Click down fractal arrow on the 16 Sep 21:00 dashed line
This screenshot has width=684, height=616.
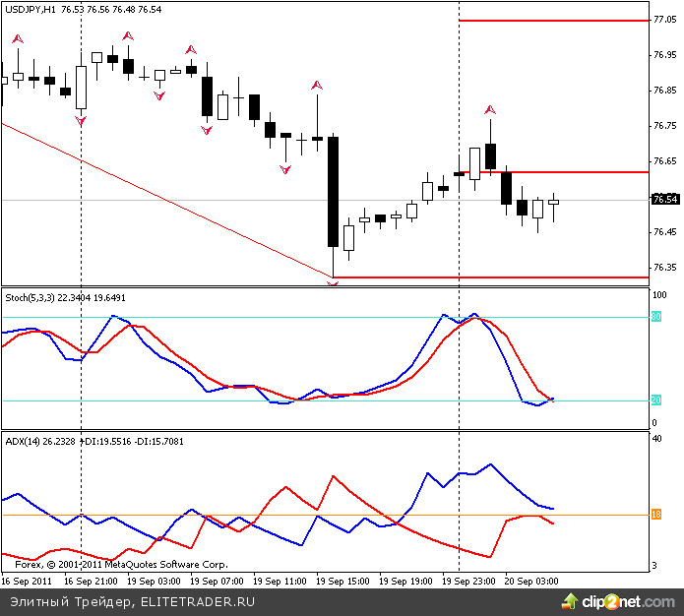click(81, 120)
